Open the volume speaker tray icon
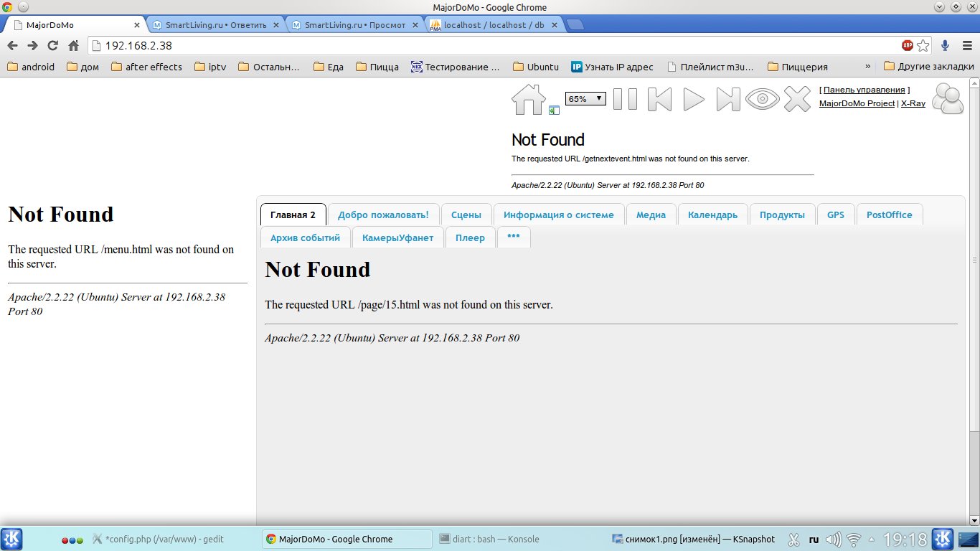This screenshot has width=980, height=551. click(834, 540)
